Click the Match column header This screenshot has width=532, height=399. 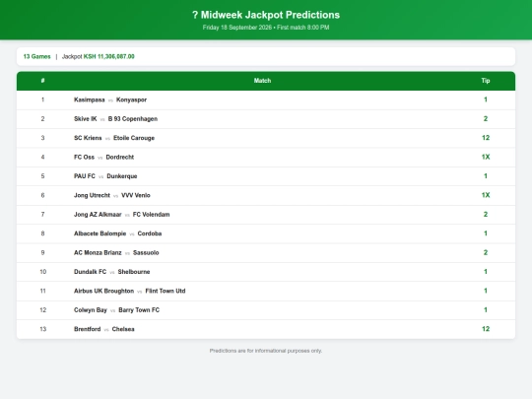[262, 81]
